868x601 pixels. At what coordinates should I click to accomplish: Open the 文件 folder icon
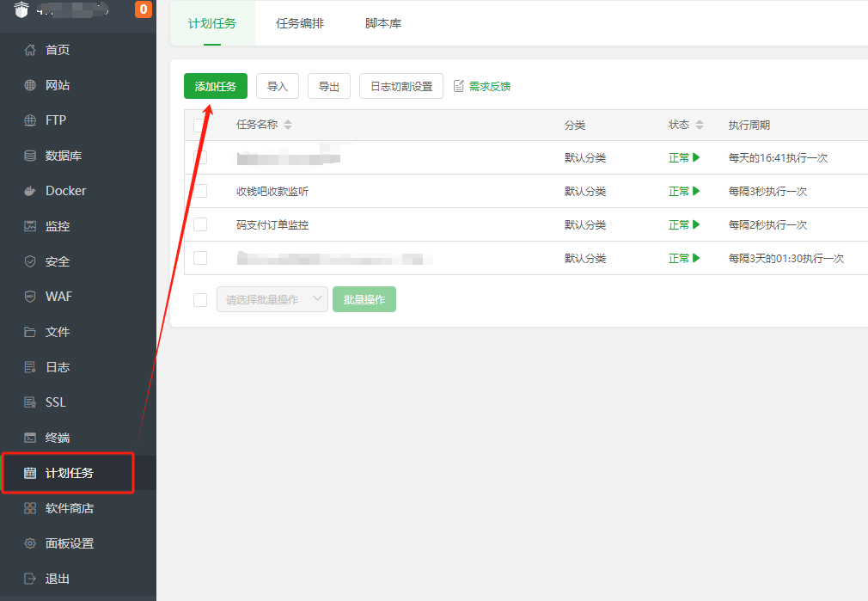click(30, 332)
